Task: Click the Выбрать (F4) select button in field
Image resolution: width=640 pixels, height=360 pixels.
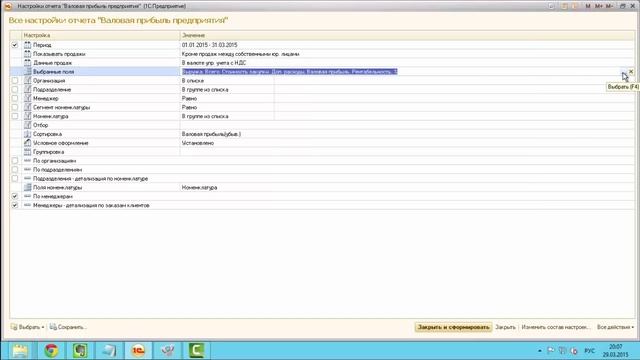Action: click(x=624, y=71)
